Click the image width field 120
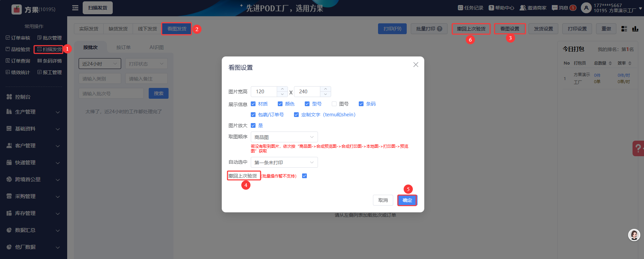Screen dimensions: 644x259 (x=264, y=92)
